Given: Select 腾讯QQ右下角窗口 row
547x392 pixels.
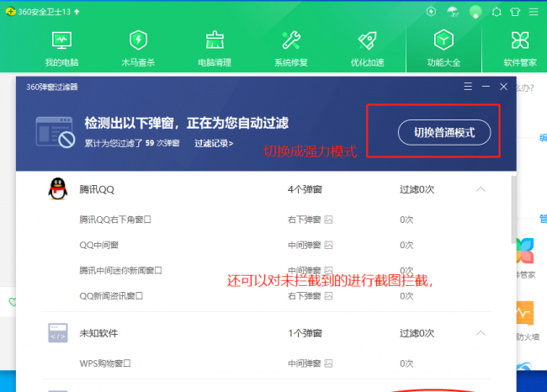Looking at the screenshot, I should 266,220.
